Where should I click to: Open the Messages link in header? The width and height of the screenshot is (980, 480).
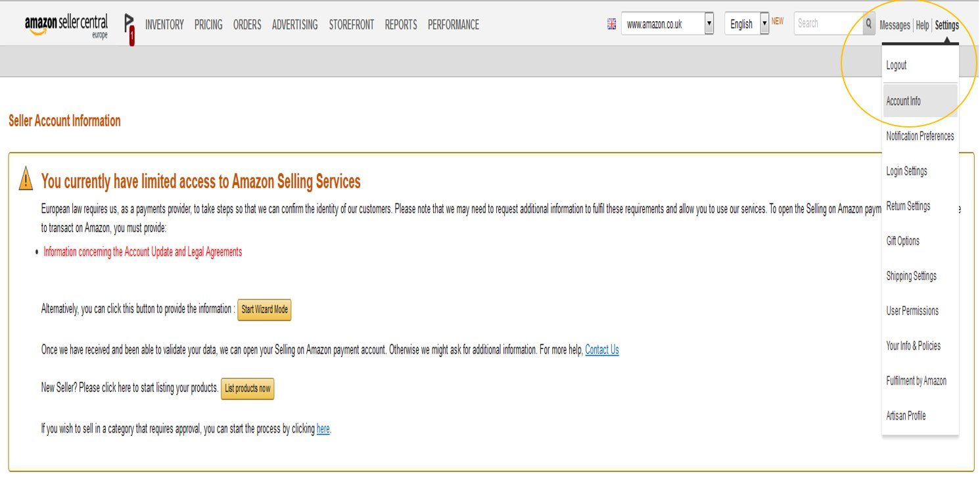click(x=895, y=26)
